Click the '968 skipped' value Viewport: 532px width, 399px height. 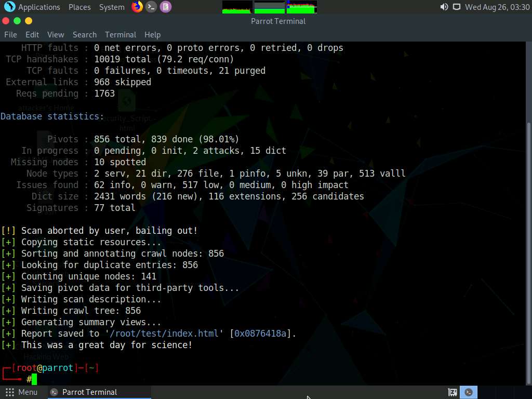[x=123, y=82]
